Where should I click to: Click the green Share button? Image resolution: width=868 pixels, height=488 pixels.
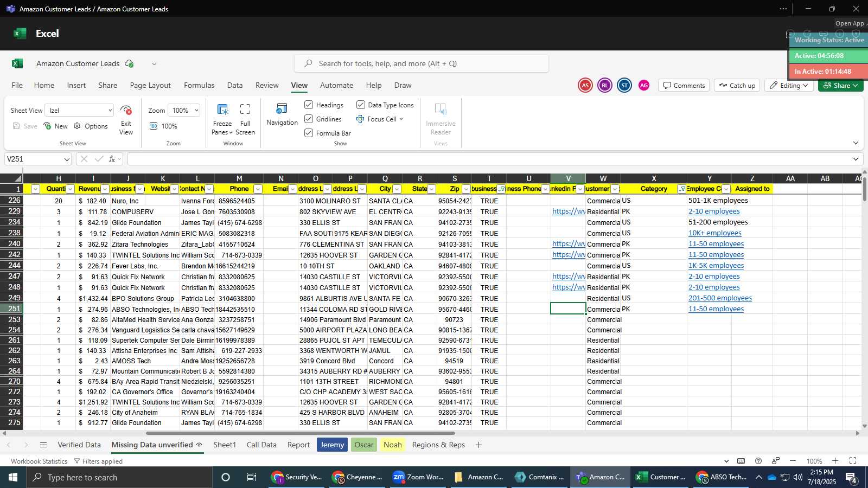841,85
